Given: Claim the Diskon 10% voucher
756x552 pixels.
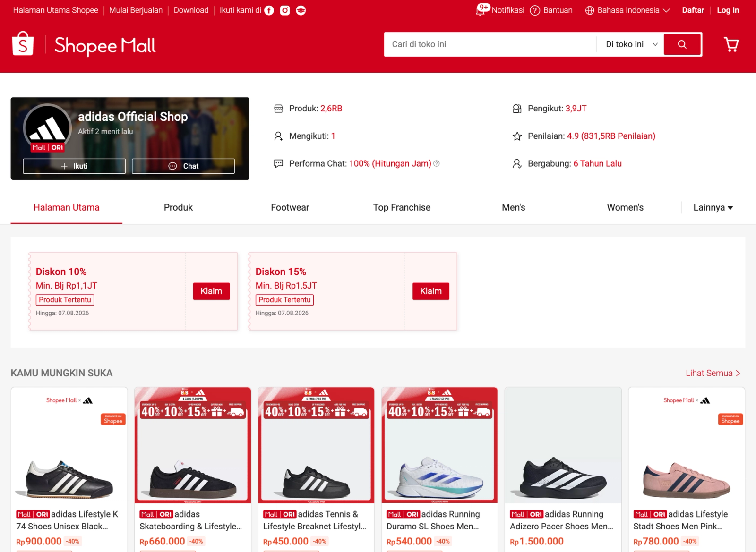Looking at the screenshot, I should pos(211,291).
